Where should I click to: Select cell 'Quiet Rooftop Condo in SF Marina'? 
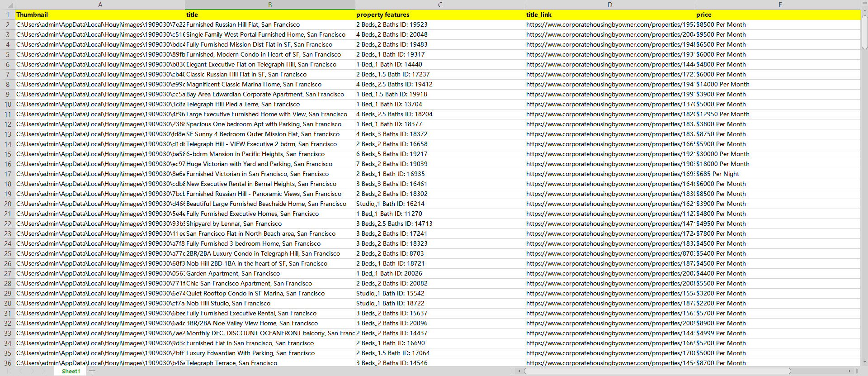coord(270,293)
